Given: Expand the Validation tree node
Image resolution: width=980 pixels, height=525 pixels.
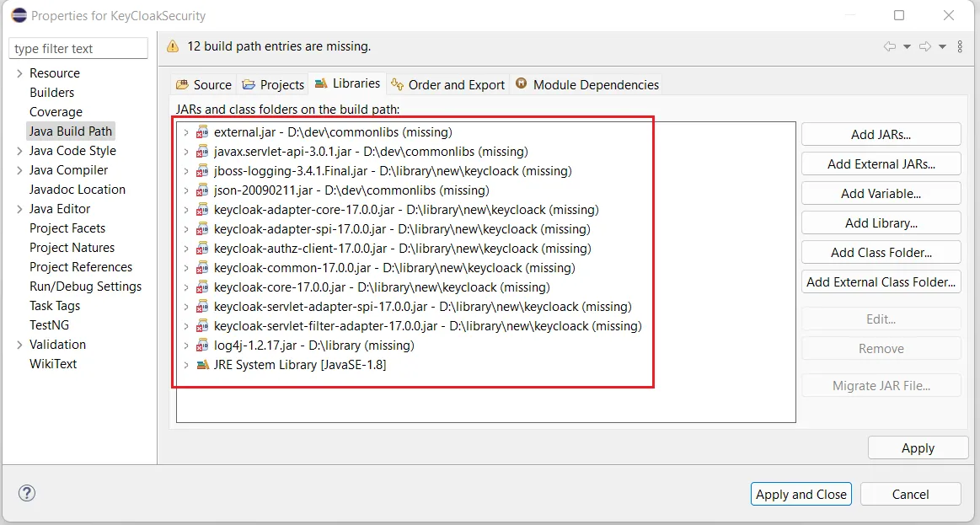Looking at the screenshot, I should 19,345.
